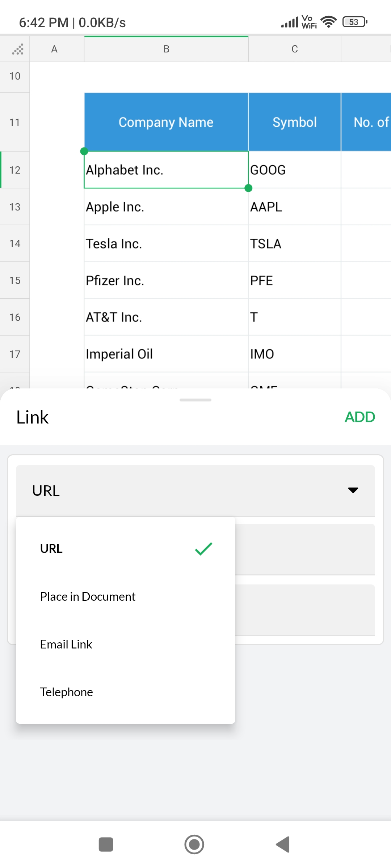
Task: Tap the battery indicator icon
Action: [x=354, y=22]
